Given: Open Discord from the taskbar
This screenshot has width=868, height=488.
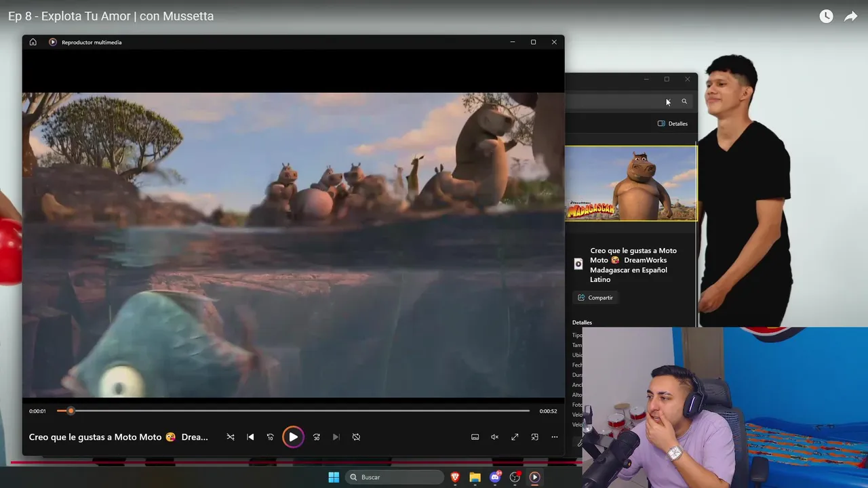Looking at the screenshot, I should click(x=495, y=477).
